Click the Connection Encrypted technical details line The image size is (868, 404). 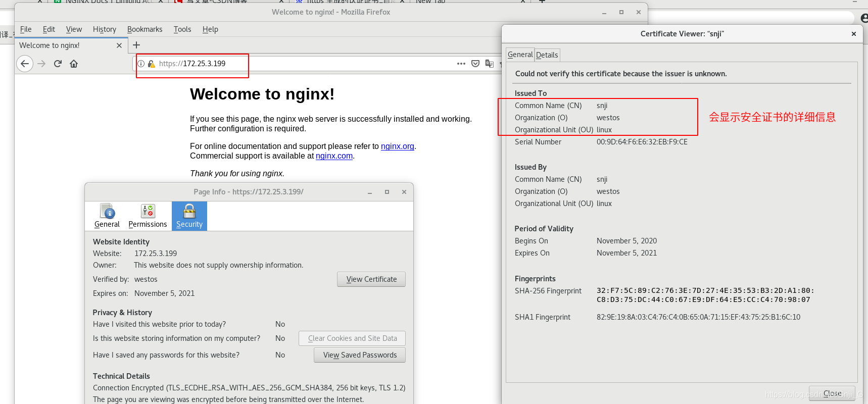(x=249, y=388)
